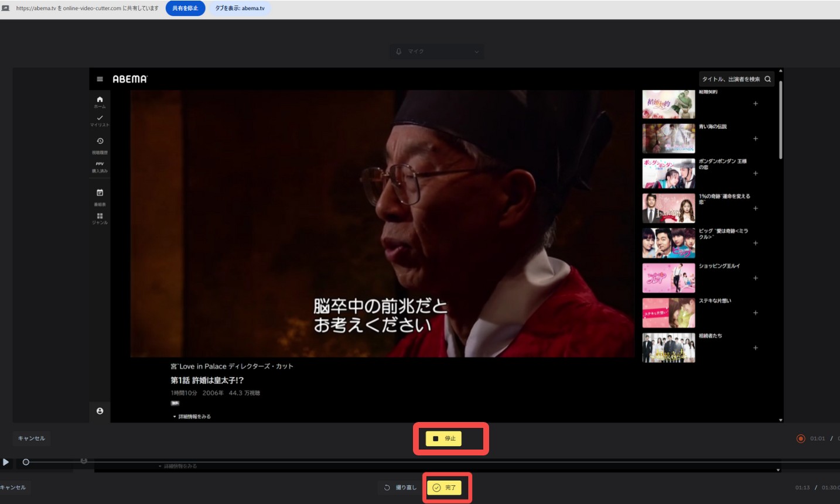
Task: Click the ABEMA page vertical scrollbar
Action: 781,120
